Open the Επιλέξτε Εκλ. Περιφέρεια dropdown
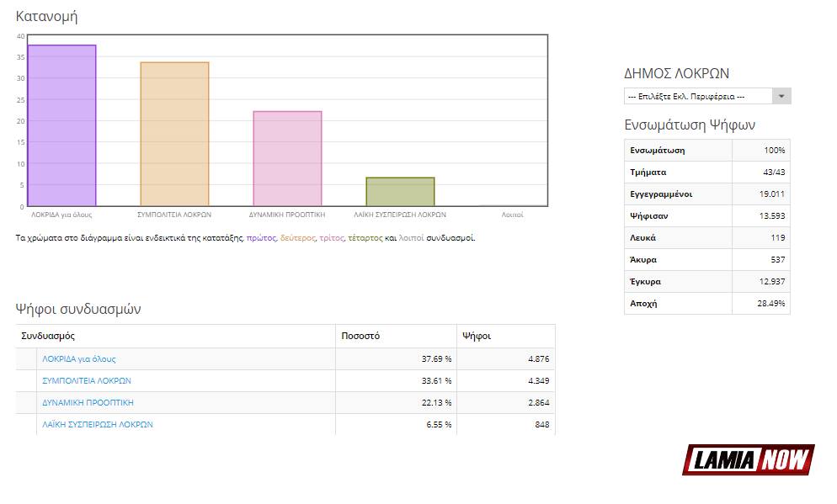This screenshot has width=837, height=504. [x=706, y=97]
